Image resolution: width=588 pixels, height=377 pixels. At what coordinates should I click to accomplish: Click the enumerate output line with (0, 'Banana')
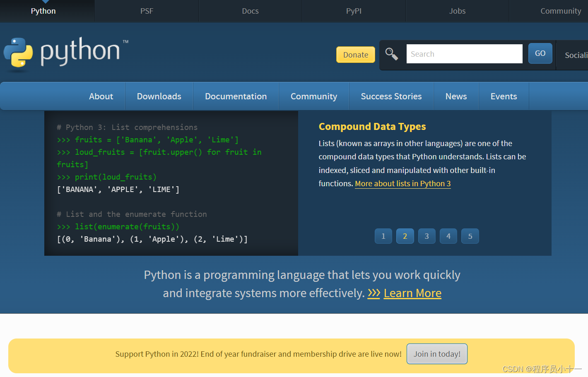152,239
